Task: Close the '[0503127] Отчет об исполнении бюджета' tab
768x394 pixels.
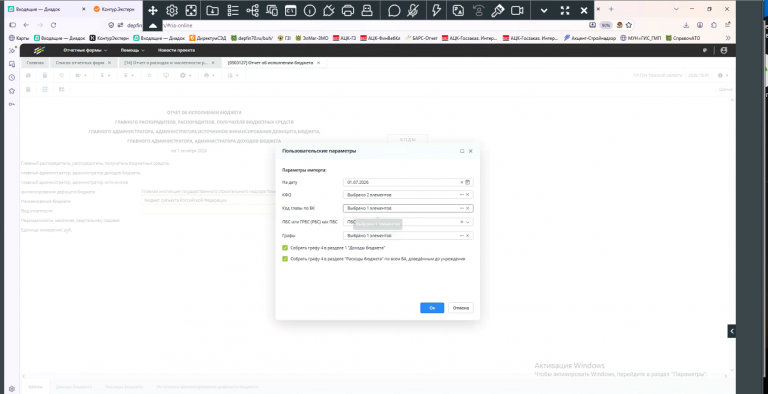Action: [318, 63]
